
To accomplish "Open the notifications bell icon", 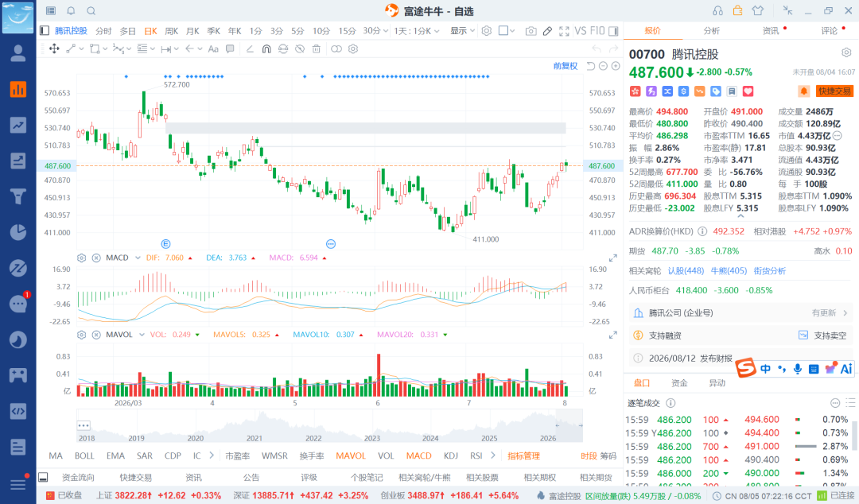I will 72,11.
